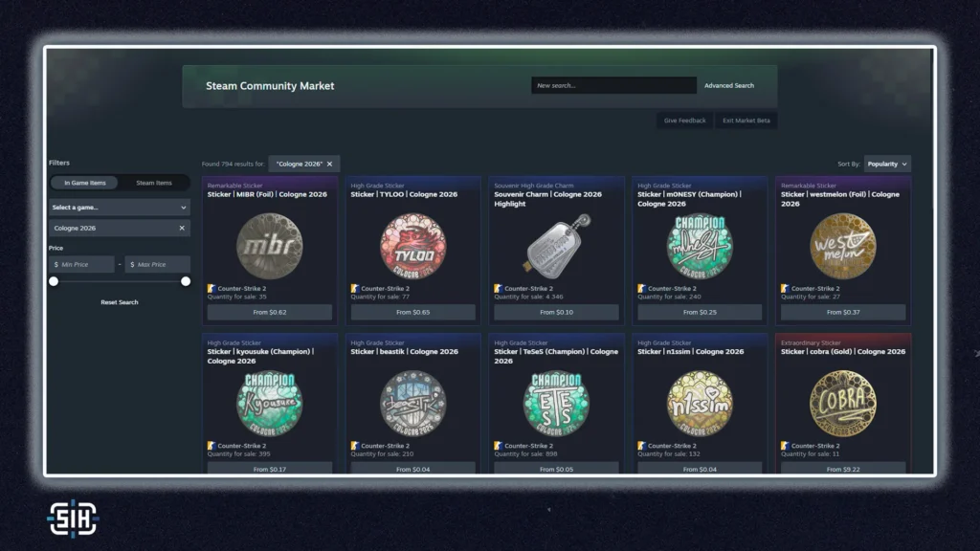This screenshot has width=980, height=551.
Task: Click "Quantity for sale: 4 346" text
Action: [x=528, y=297]
